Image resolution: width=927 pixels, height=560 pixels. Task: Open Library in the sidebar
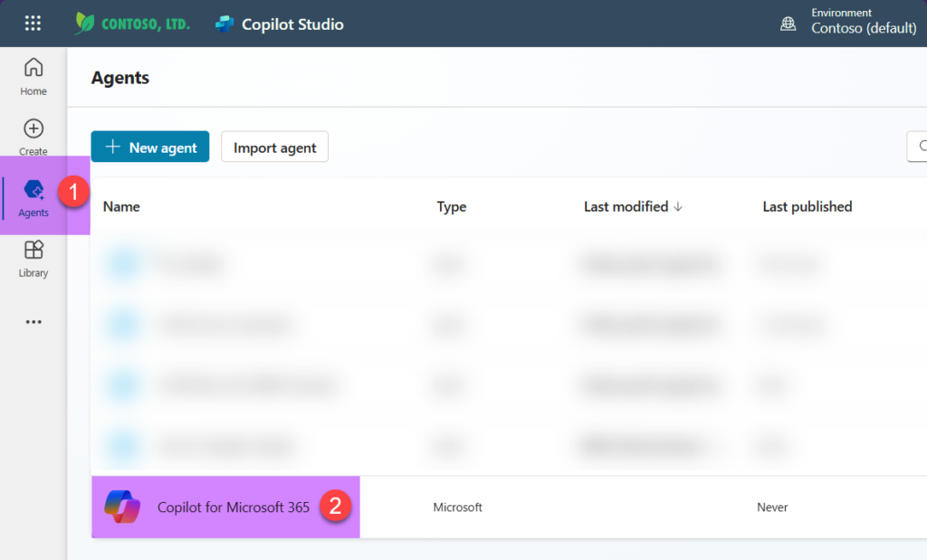[33, 259]
